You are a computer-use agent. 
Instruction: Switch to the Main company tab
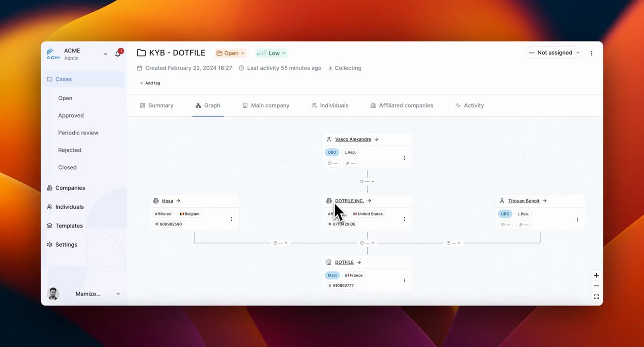266,105
